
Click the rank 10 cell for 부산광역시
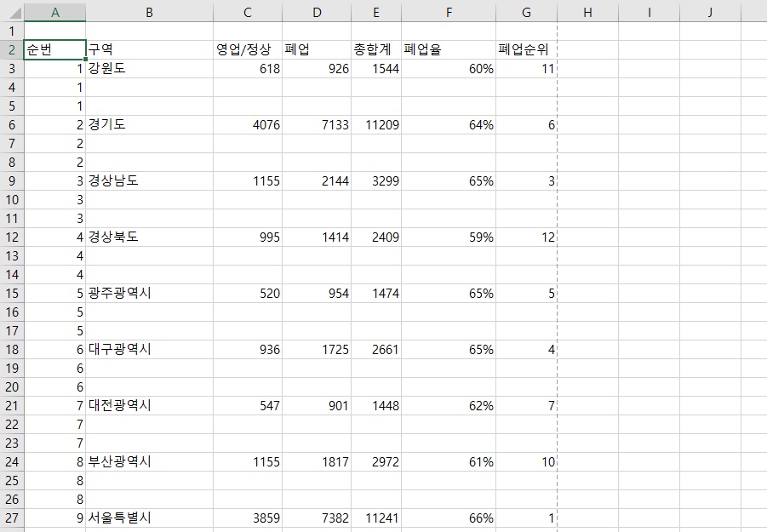click(x=526, y=462)
